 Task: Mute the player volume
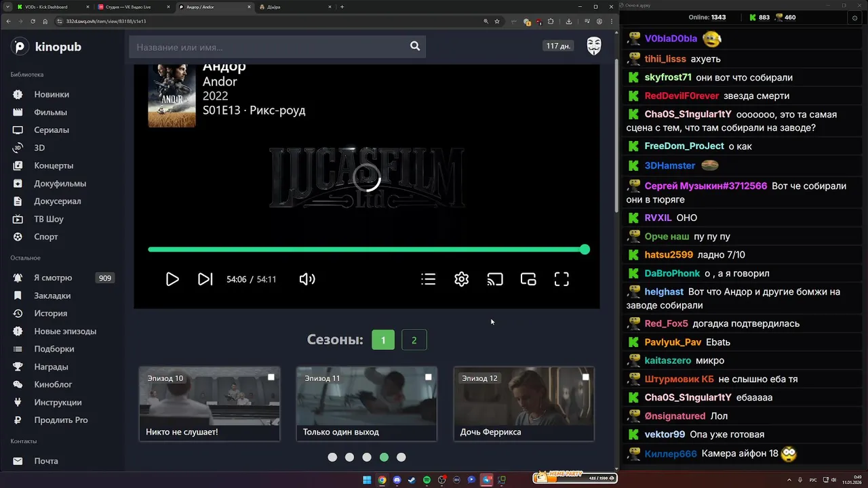tap(307, 279)
